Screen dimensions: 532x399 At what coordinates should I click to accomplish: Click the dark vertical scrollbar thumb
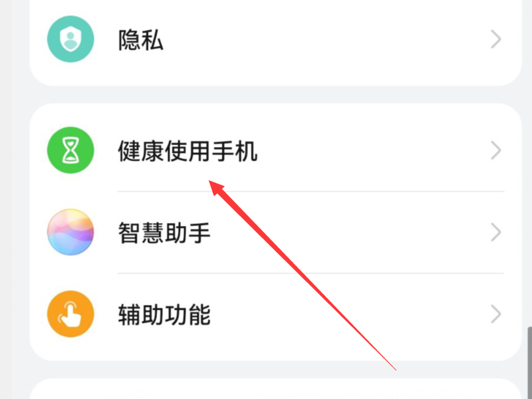tap(529, 362)
